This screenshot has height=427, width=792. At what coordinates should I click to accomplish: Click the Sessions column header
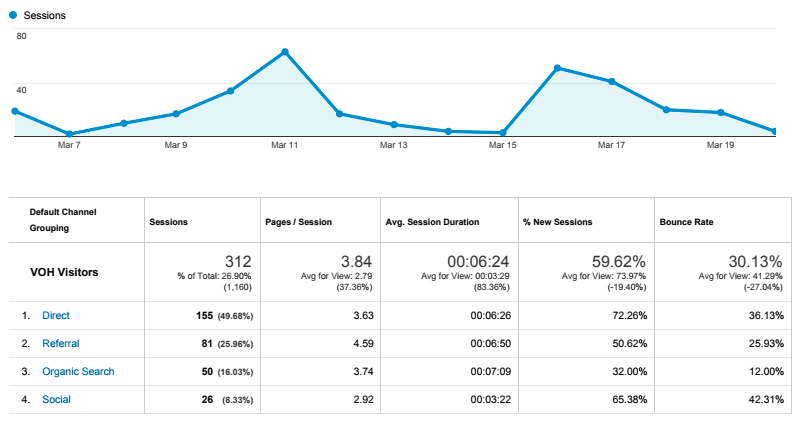pyautogui.click(x=168, y=222)
